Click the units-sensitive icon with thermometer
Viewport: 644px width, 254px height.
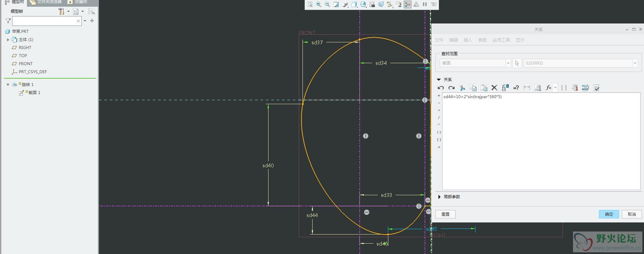(575, 88)
